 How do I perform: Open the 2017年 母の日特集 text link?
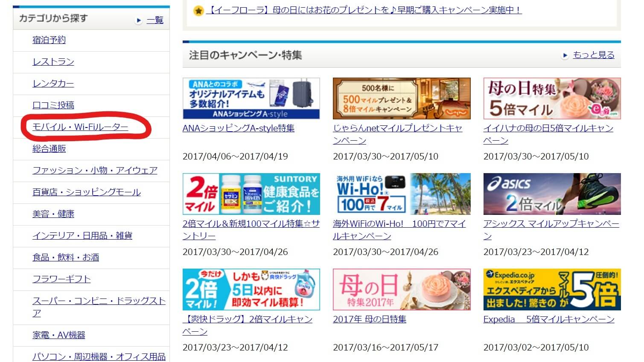tap(369, 319)
